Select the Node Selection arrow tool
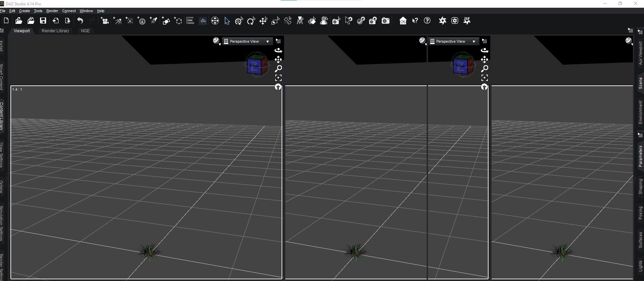644x281 pixels. coord(227,21)
